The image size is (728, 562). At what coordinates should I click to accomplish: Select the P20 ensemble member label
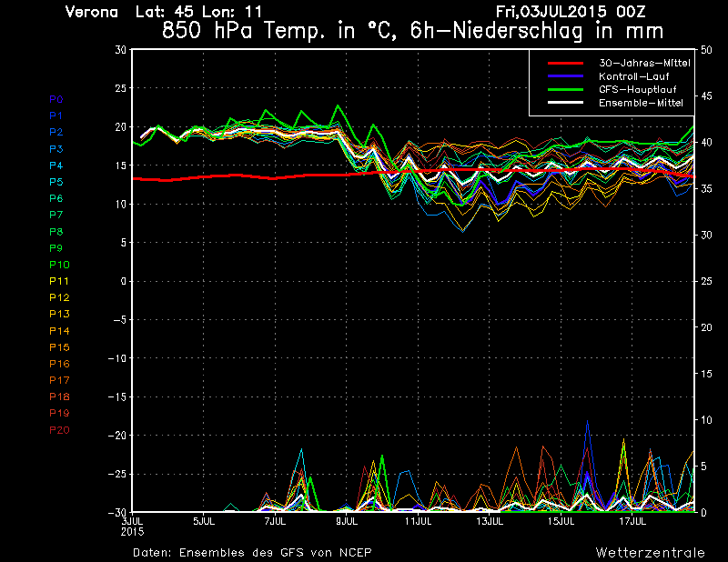pos(59,429)
